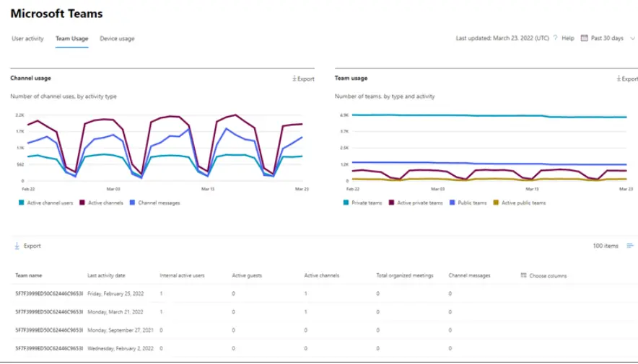Toggle Channel messages legend swatch
The image size is (638, 364).
(132, 203)
